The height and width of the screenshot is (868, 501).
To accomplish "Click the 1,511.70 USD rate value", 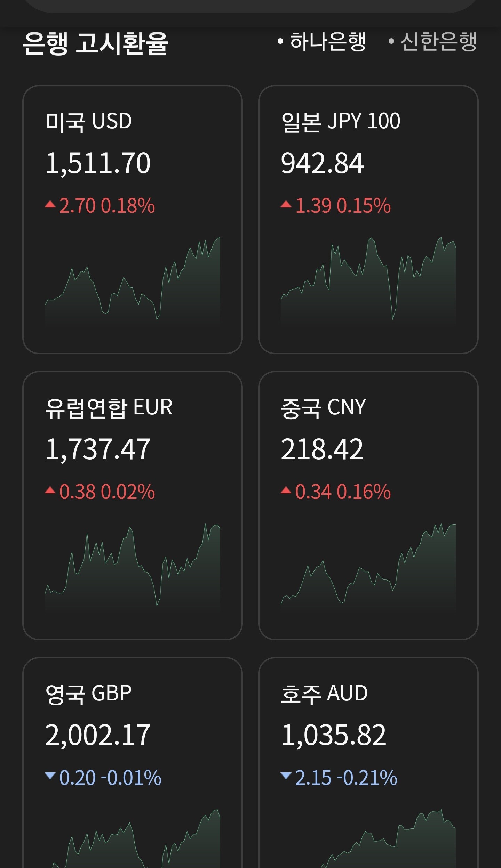I will click(98, 163).
